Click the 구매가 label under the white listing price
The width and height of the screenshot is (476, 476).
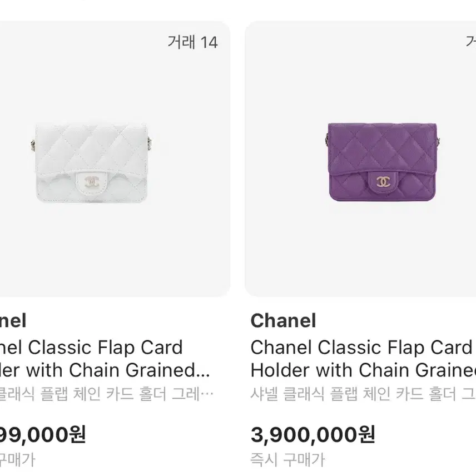(x=18, y=460)
